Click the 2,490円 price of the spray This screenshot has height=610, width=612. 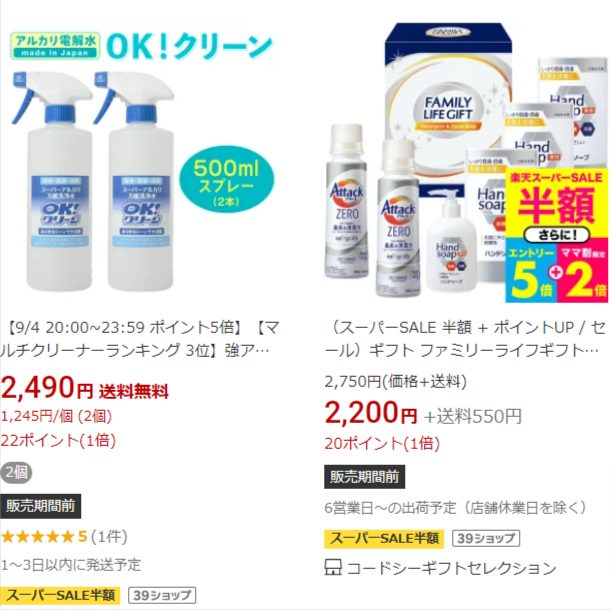[x=46, y=388]
